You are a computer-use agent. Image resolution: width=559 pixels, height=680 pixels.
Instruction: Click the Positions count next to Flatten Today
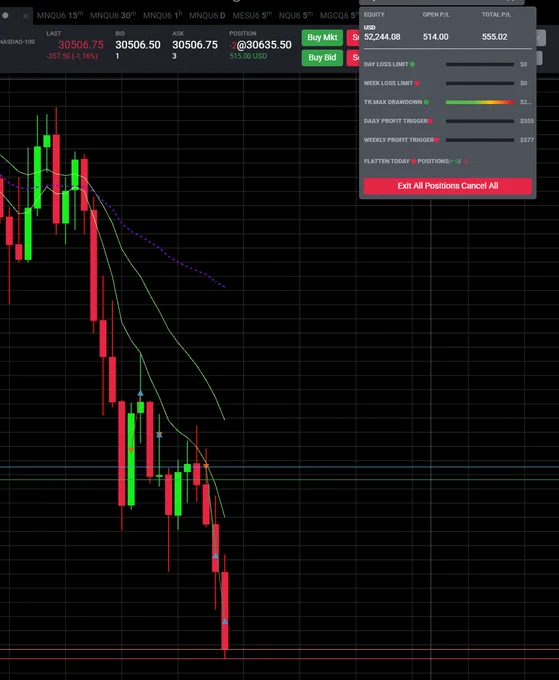tap(443, 161)
